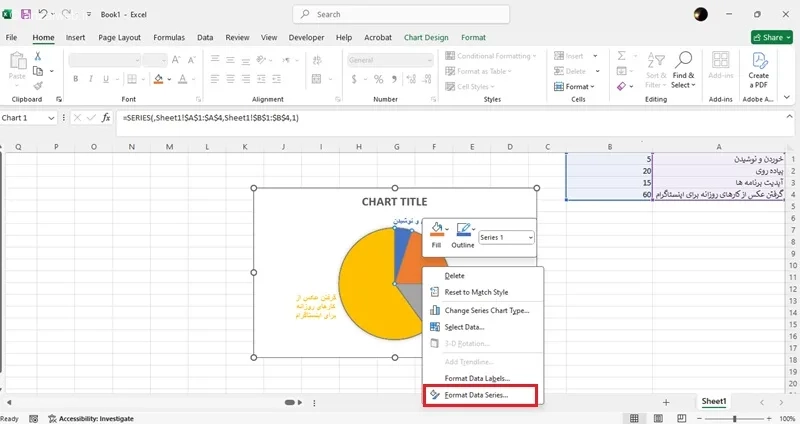Click the Outline pen icon
The height and width of the screenshot is (424, 800).
[461, 230]
